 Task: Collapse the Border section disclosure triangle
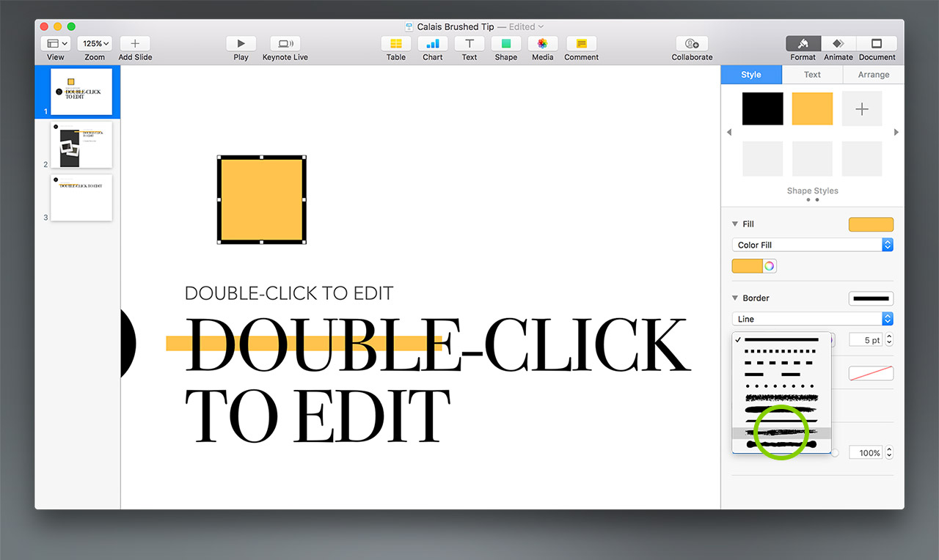click(x=735, y=298)
